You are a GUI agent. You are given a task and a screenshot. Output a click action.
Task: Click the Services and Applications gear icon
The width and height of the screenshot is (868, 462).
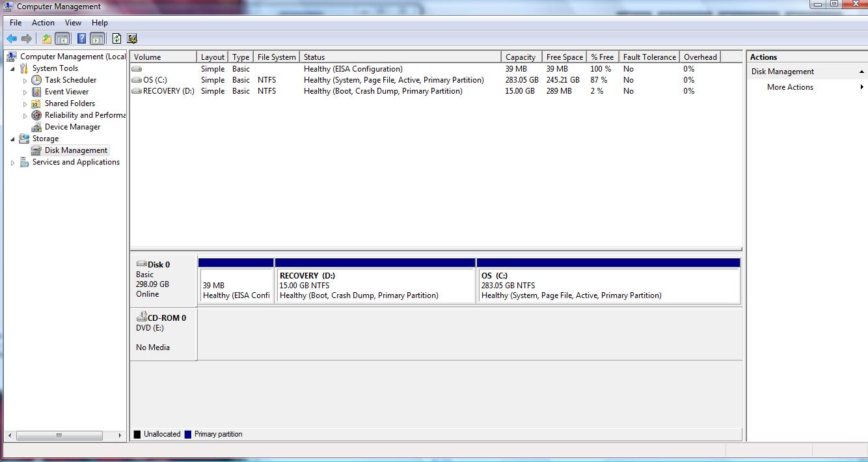[24, 162]
